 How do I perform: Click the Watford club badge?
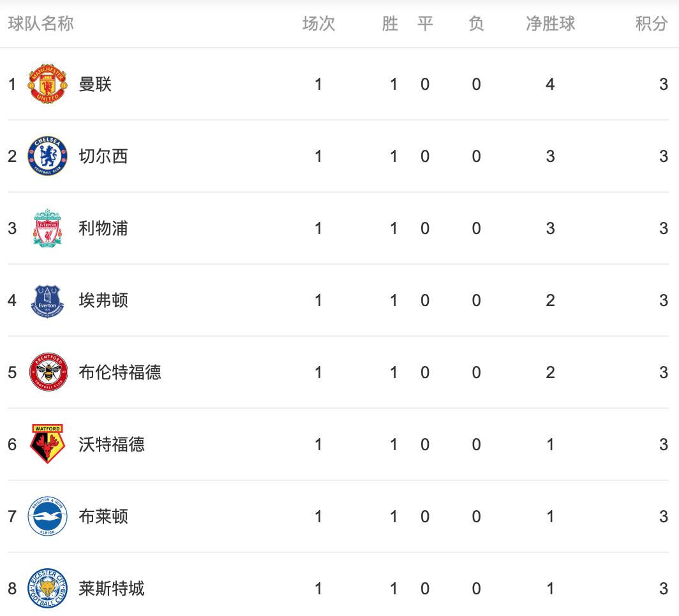tap(47, 444)
